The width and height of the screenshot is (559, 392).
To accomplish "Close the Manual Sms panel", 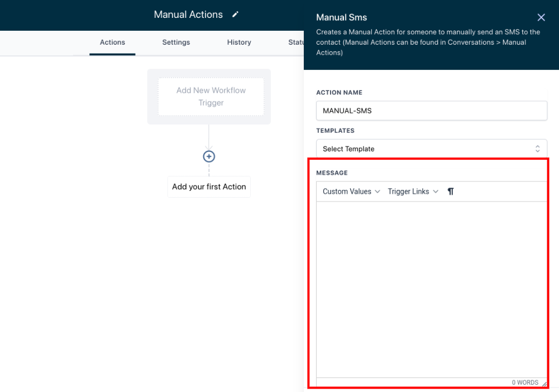I will click(541, 17).
